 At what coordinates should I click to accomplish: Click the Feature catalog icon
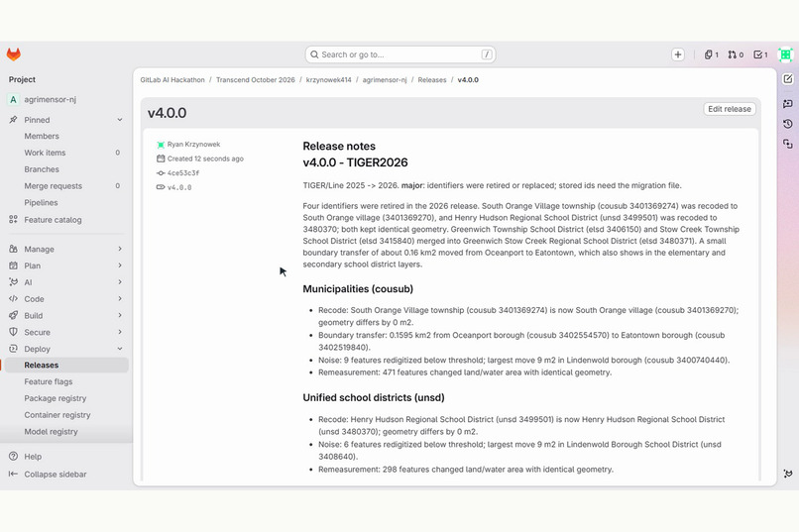pyautogui.click(x=13, y=219)
